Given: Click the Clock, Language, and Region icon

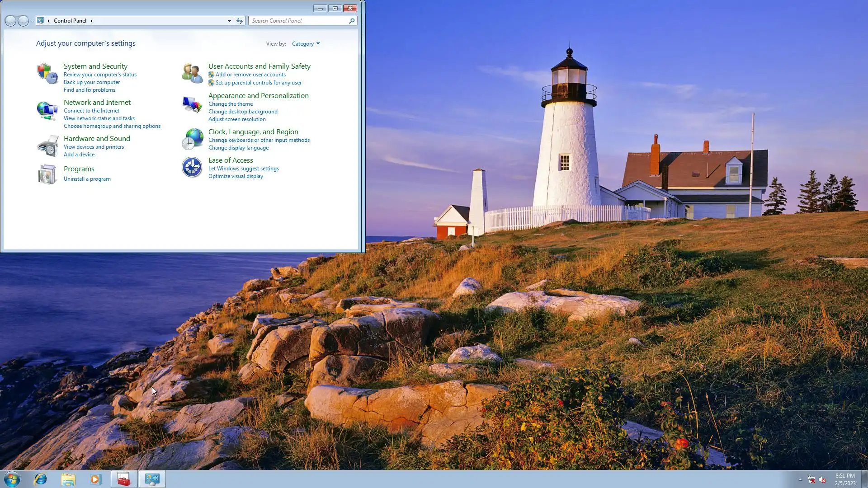Looking at the screenshot, I should pos(192,139).
